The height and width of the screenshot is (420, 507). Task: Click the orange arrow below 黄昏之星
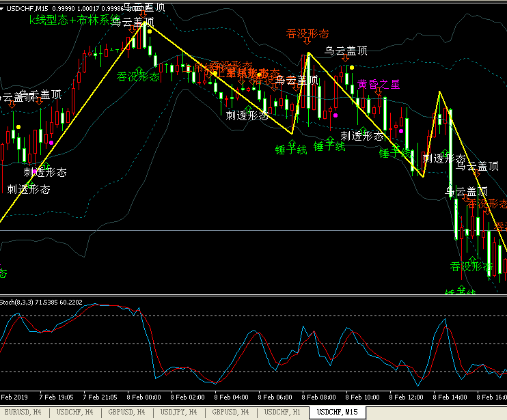379,92
